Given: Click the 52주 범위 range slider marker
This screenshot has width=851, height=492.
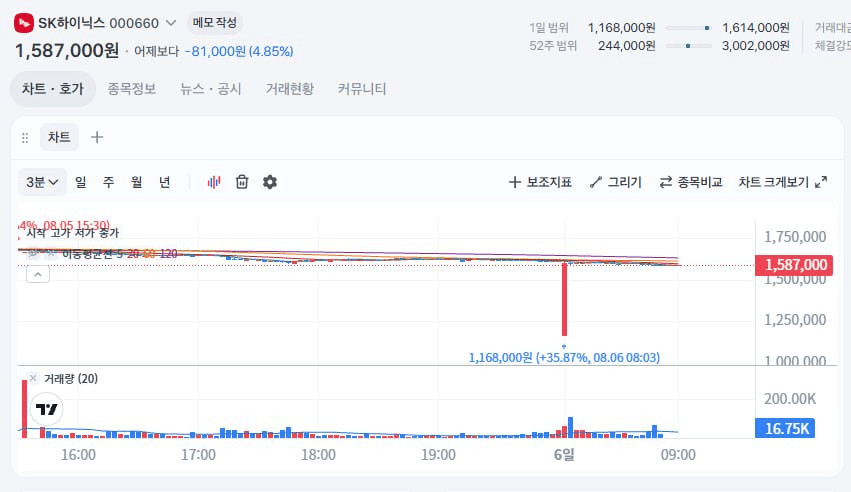Looking at the screenshot, I should (688, 46).
